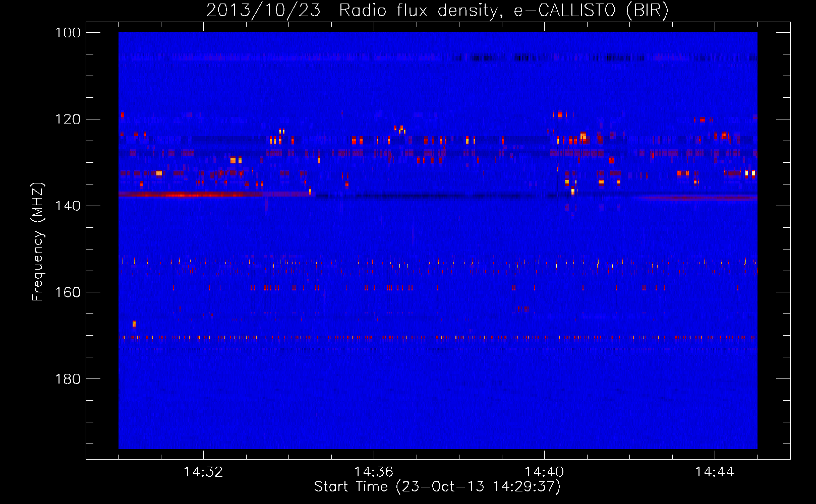
Task: Click the 160 frequency tick label
Action: [x=68, y=292]
